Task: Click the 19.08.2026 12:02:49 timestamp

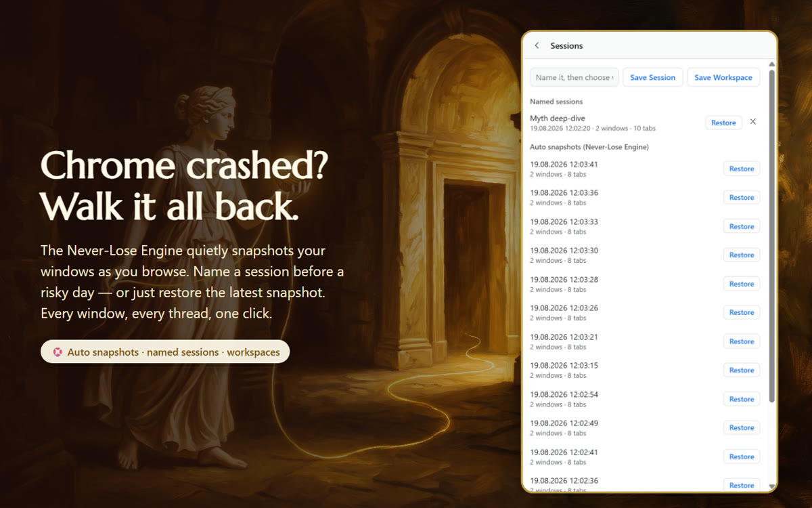Action: pos(564,423)
